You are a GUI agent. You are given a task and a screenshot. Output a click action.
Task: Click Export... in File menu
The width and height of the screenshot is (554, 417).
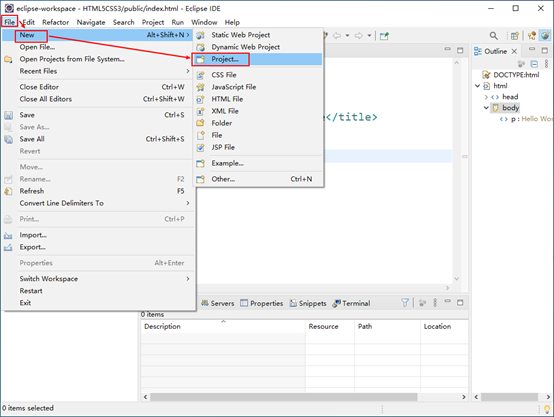point(98,247)
